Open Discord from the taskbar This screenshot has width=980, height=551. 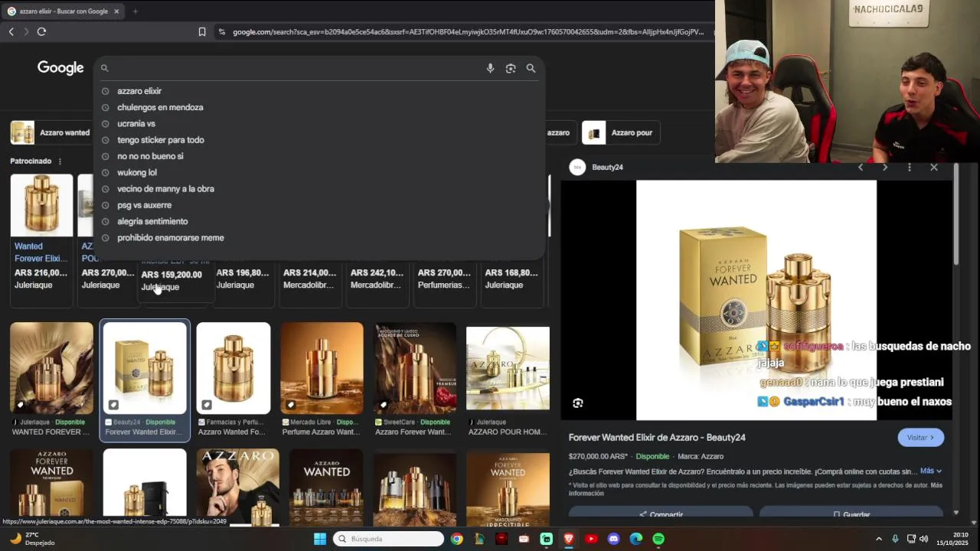click(613, 539)
